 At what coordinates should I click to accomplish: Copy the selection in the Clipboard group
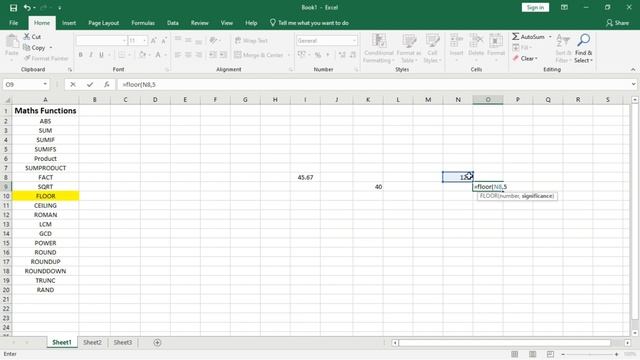[x=34, y=48]
